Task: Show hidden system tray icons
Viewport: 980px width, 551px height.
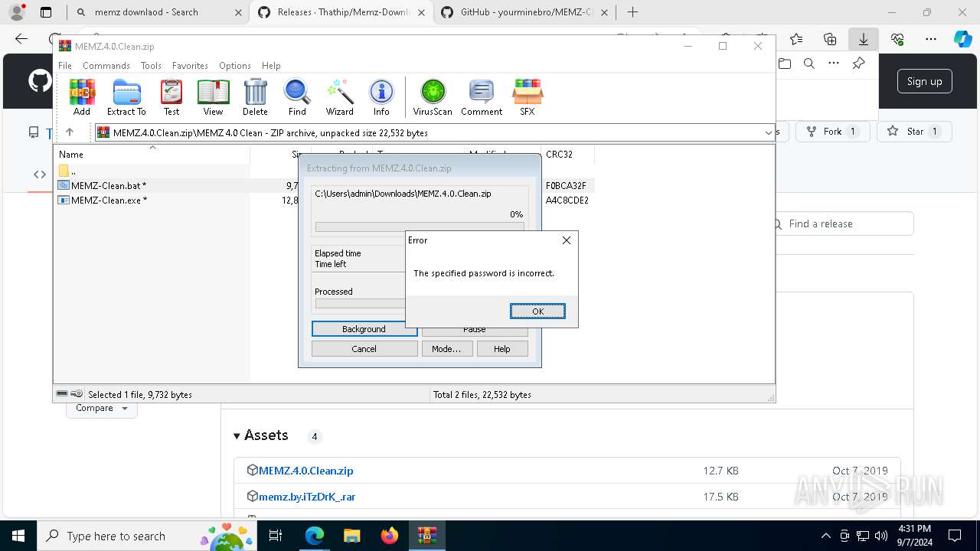Action: [825, 536]
